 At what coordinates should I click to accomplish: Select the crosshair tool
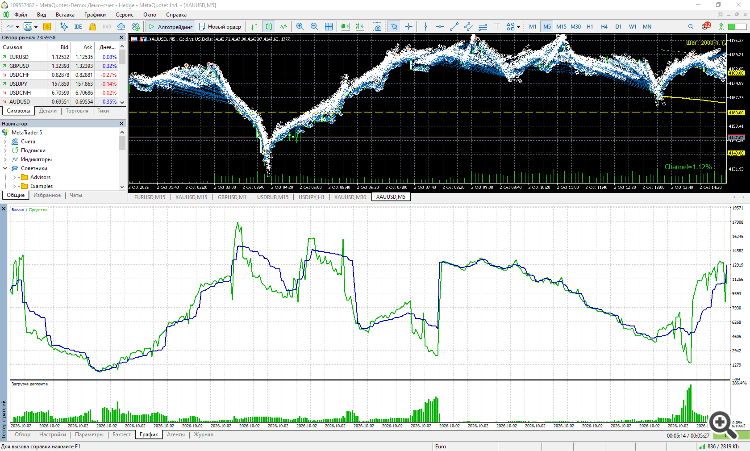tap(408, 27)
